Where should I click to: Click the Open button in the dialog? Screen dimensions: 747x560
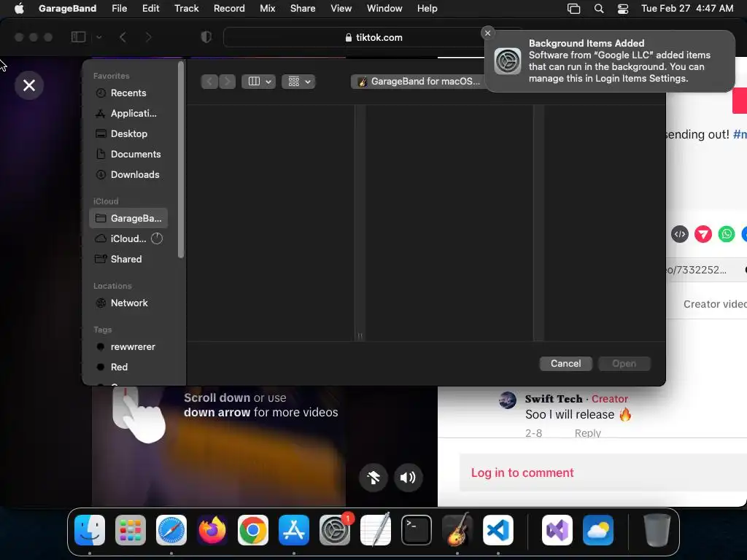pyautogui.click(x=624, y=363)
